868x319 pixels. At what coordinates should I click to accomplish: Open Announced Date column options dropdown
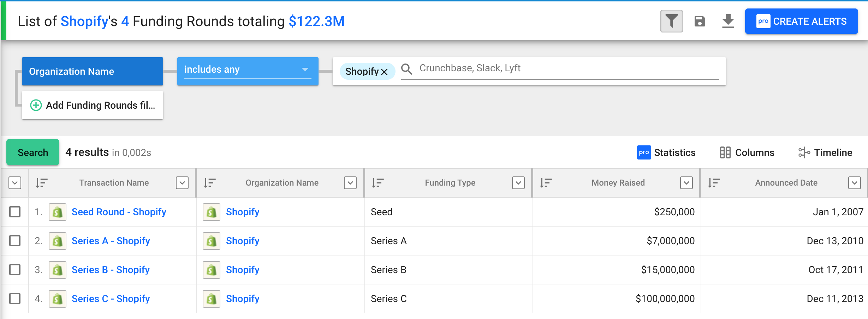pos(855,183)
